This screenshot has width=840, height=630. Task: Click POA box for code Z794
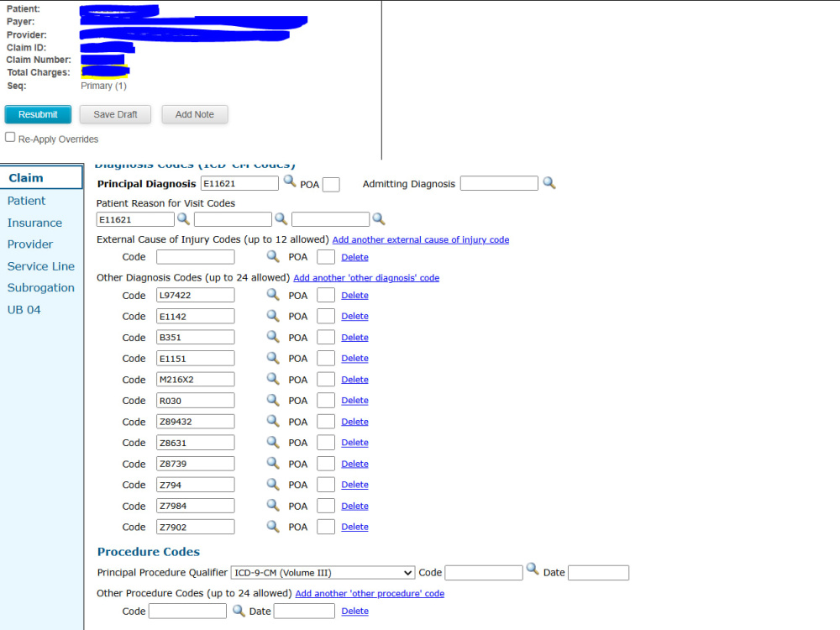(326, 485)
